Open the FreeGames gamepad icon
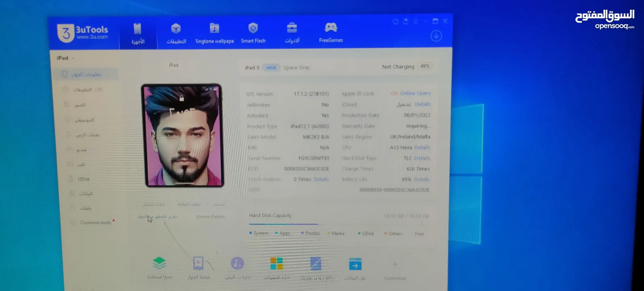 (331, 27)
